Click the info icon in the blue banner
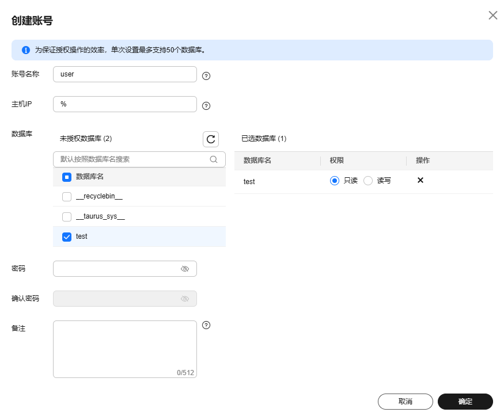504x420 pixels. click(x=26, y=50)
